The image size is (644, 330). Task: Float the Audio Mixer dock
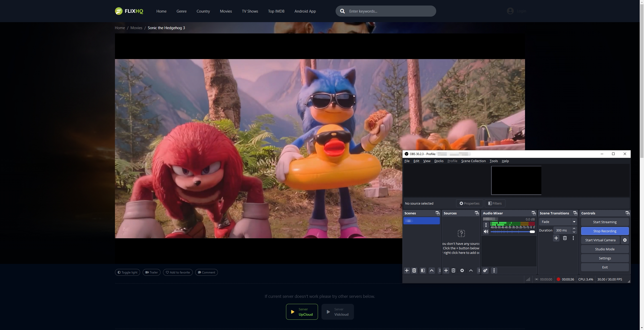point(534,213)
